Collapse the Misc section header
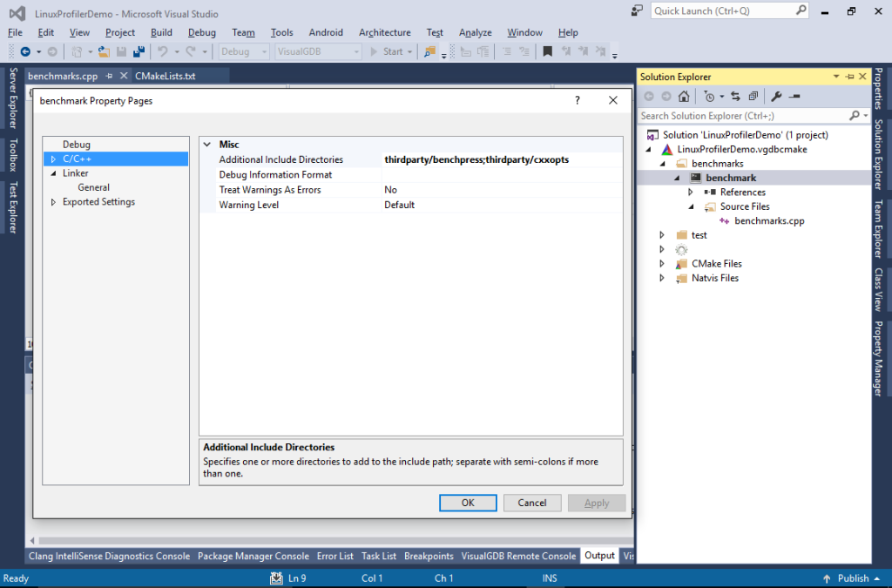The width and height of the screenshot is (892, 588). point(207,144)
